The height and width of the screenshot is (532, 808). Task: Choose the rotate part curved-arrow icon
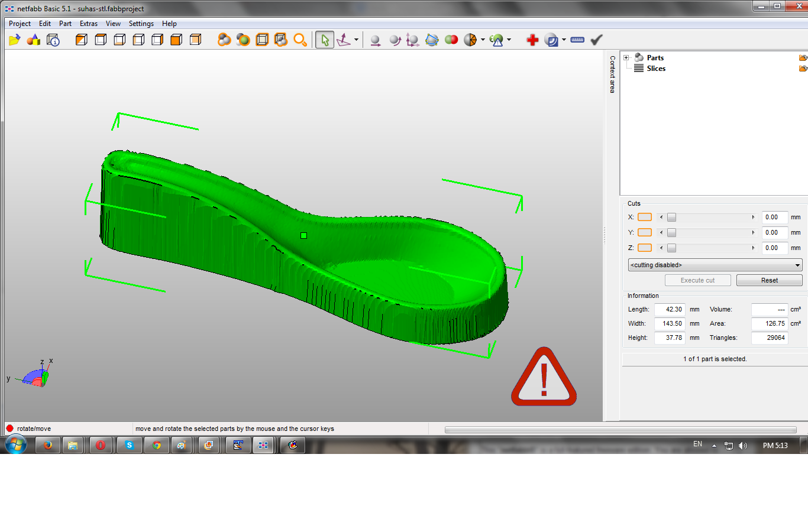click(395, 40)
